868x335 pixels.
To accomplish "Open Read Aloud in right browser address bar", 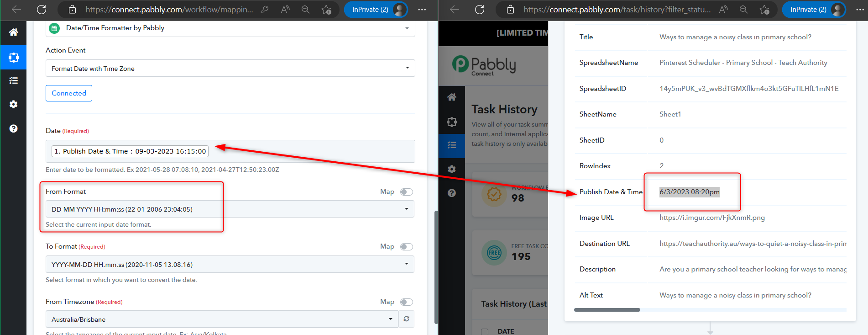I will tap(723, 10).
